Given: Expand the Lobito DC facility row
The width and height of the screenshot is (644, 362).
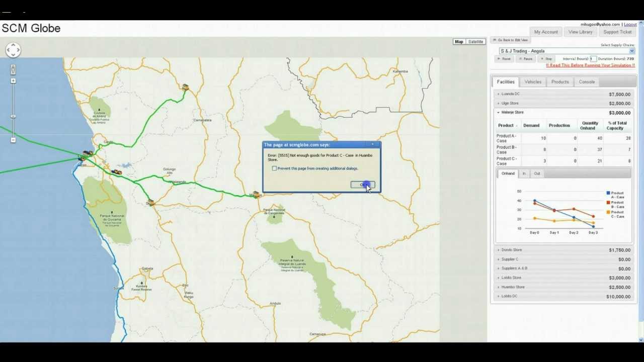Looking at the screenshot, I should [x=563, y=296].
